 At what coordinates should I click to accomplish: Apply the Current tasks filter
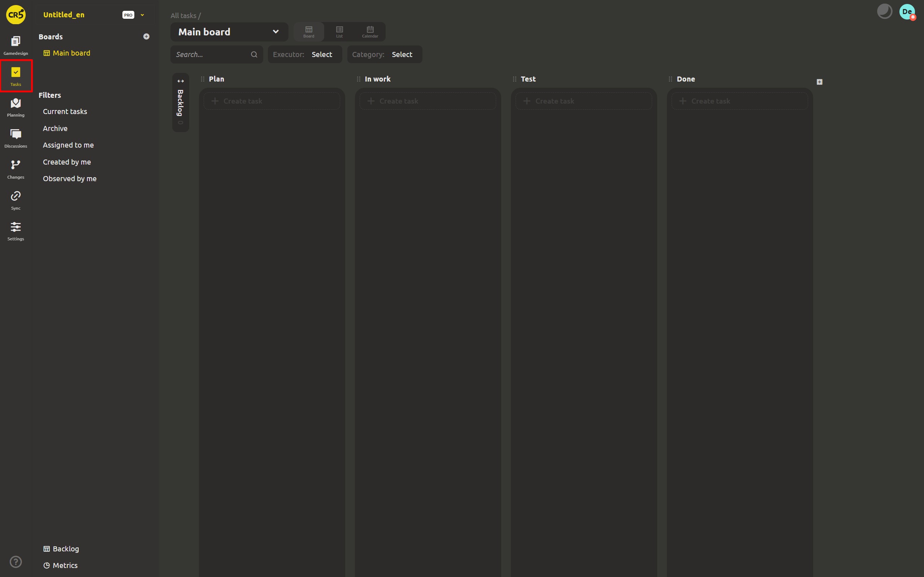point(65,112)
